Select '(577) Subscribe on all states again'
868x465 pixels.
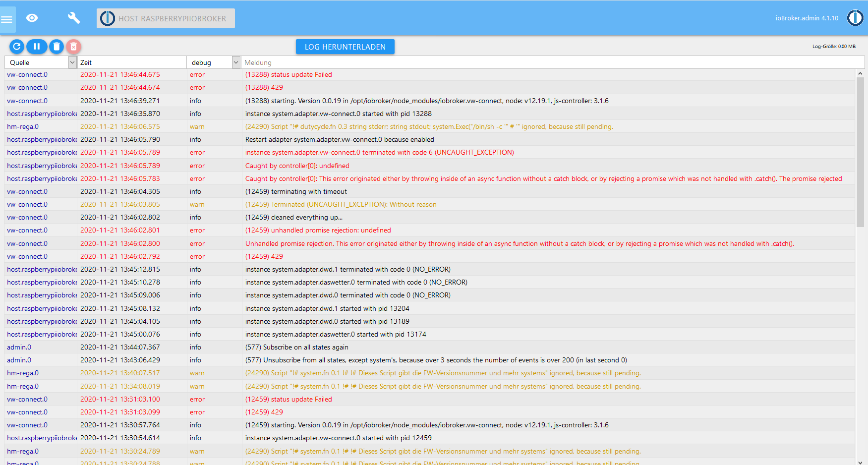296,347
